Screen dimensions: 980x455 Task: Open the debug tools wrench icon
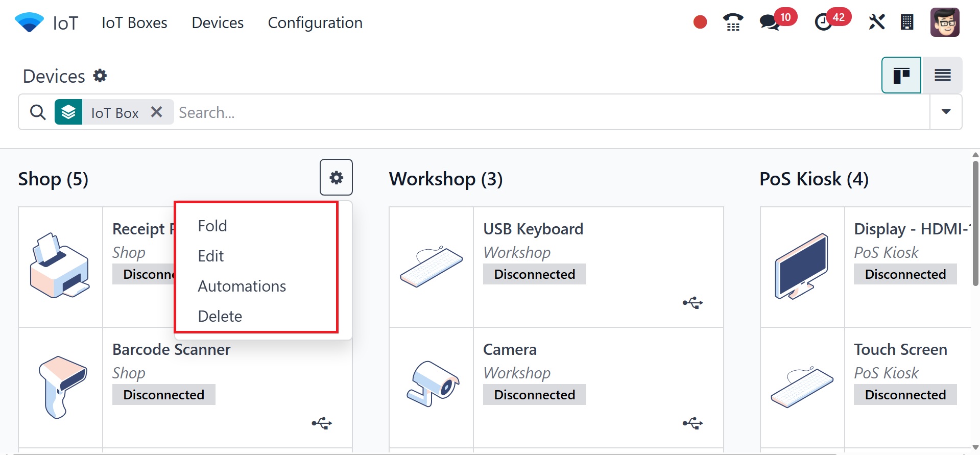(x=876, y=22)
